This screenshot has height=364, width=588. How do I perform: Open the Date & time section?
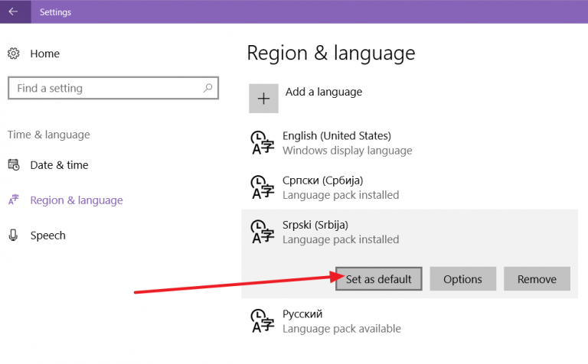[x=59, y=165]
